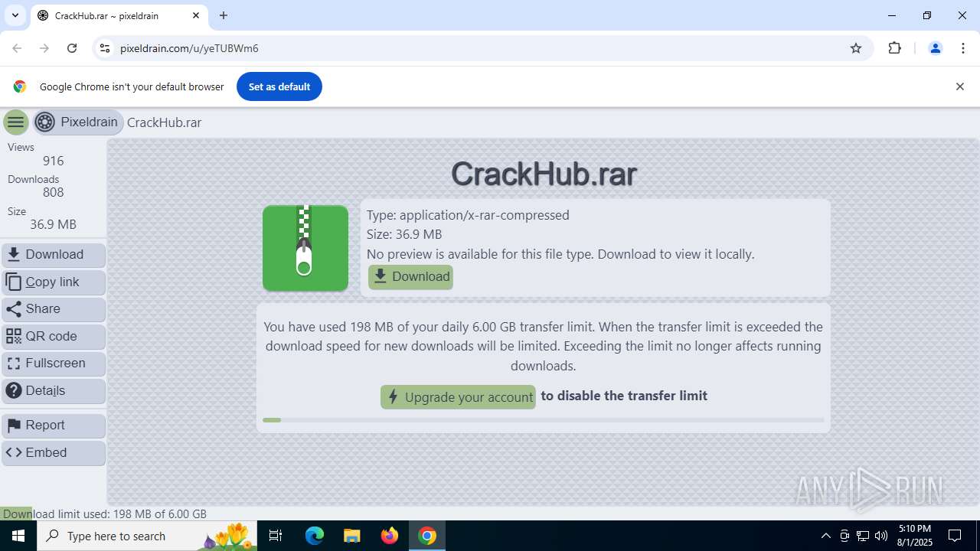Copy link from sidebar

54,282
